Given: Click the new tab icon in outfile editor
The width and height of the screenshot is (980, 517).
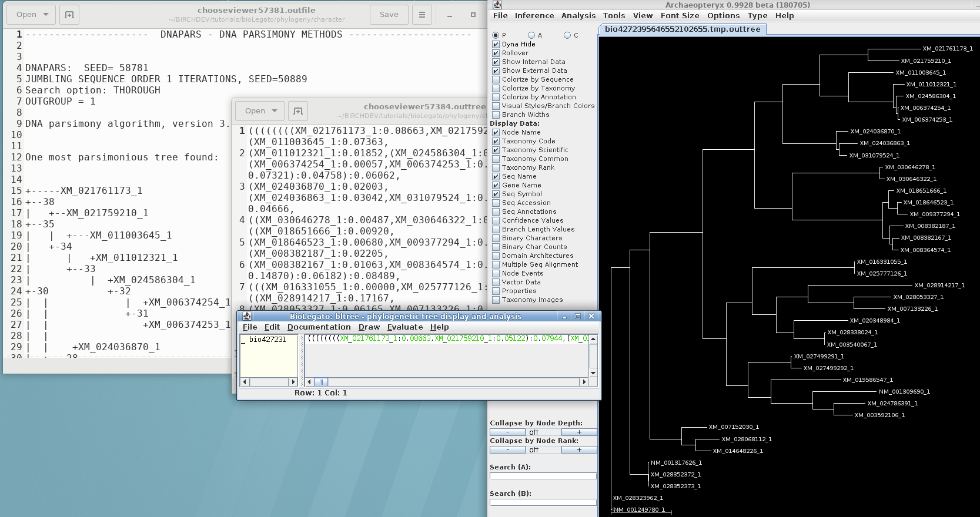Looking at the screenshot, I should pos(69,15).
